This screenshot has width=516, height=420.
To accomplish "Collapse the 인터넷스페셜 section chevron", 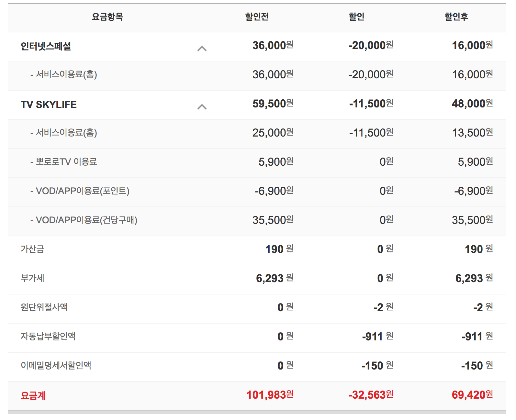I will [202, 49].
